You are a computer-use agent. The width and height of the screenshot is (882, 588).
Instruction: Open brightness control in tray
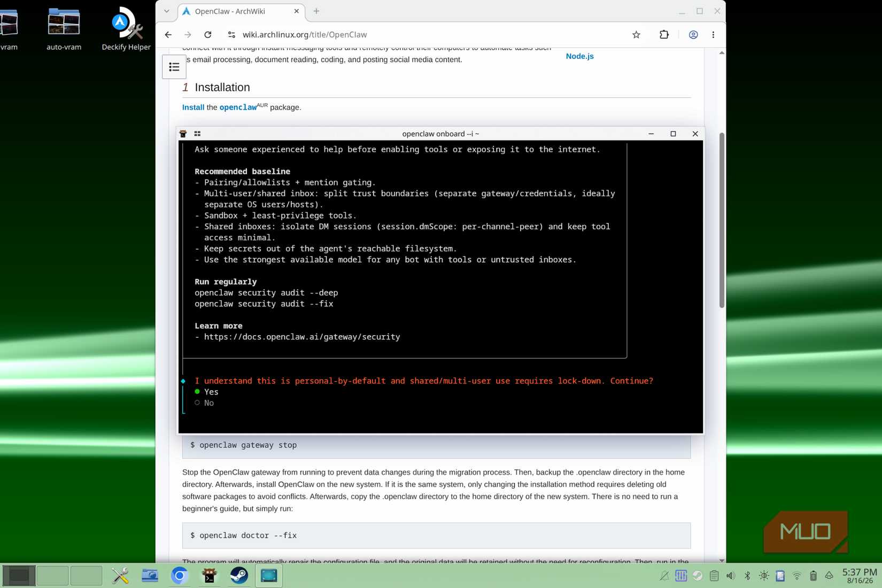click(x=764, y=576)
